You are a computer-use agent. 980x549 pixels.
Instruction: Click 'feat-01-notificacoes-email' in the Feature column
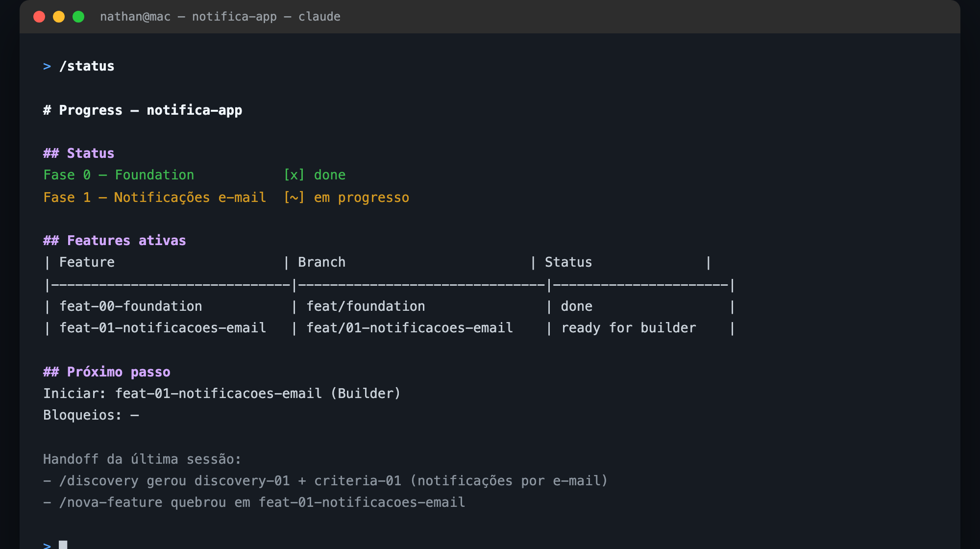coord(163,328)
